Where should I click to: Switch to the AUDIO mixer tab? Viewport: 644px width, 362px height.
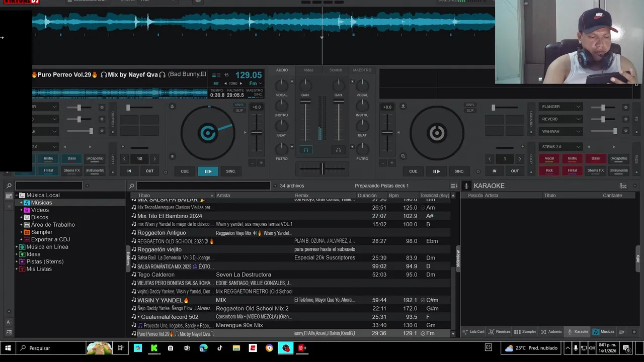(282, 70)
